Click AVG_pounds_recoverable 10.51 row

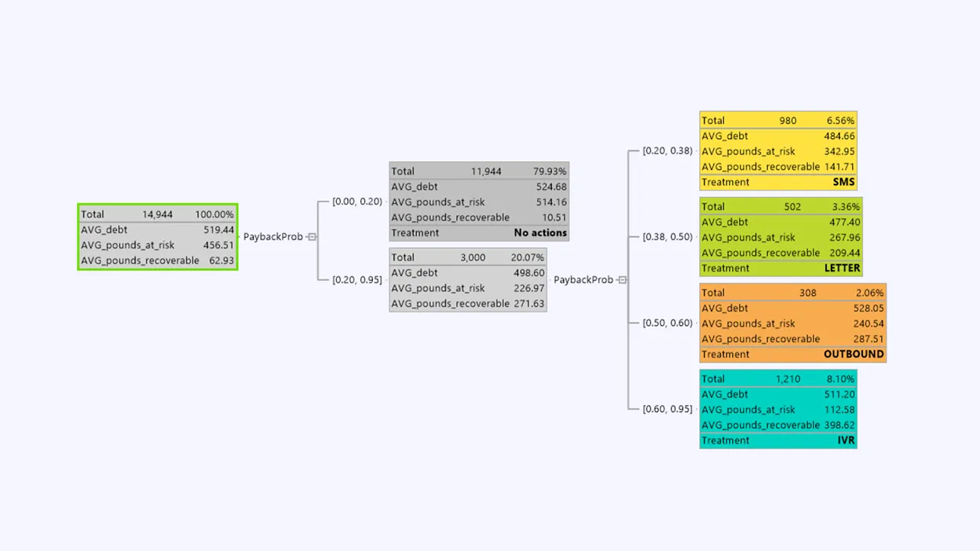(479, 217)
